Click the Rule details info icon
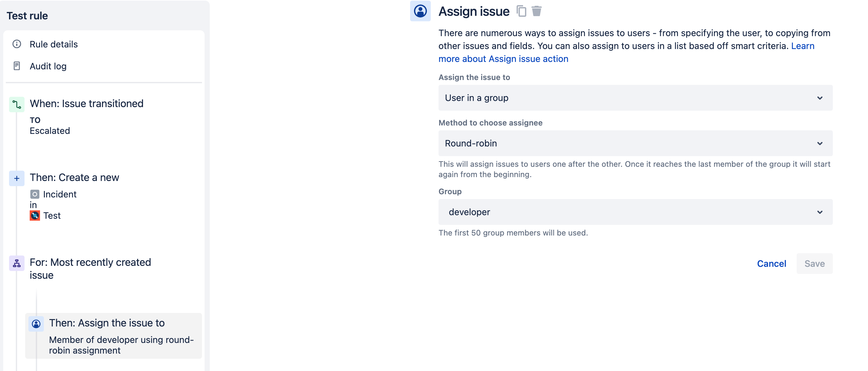 [16, 44]
